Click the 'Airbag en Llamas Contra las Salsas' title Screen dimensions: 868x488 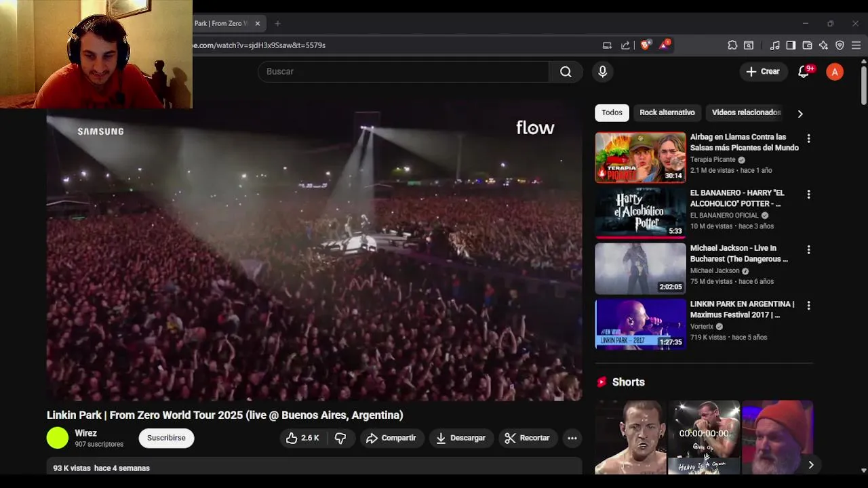pyautogui.click(x=744, y=142)
